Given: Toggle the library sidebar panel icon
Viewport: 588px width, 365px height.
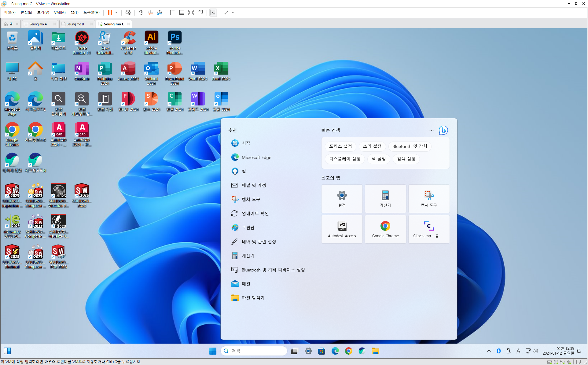Looking at the screenshot, I should [173, 13].
